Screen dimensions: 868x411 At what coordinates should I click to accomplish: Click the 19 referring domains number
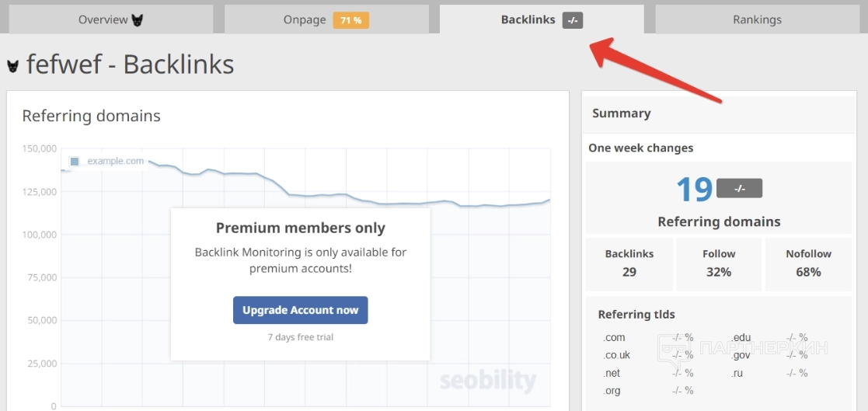694,190
